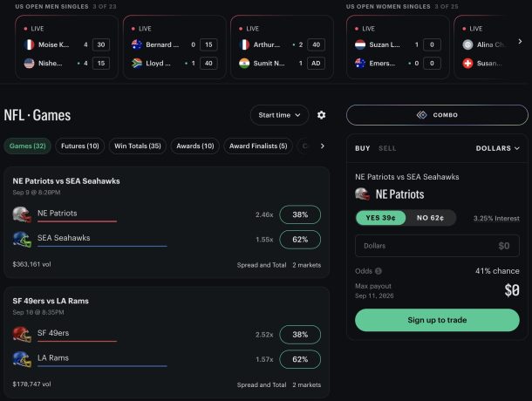Click the 41% chance text
This screenshot has height=401, width=532.
[497, 271]
